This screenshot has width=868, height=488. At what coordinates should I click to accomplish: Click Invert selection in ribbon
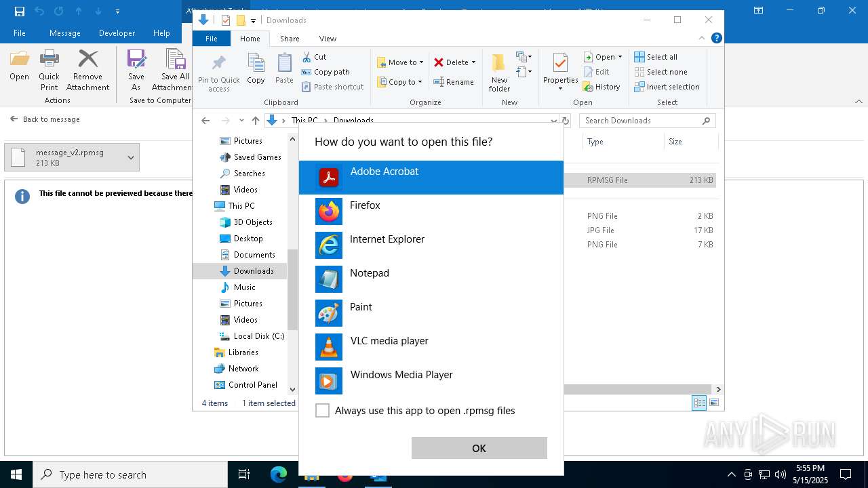tap(667, 87)
